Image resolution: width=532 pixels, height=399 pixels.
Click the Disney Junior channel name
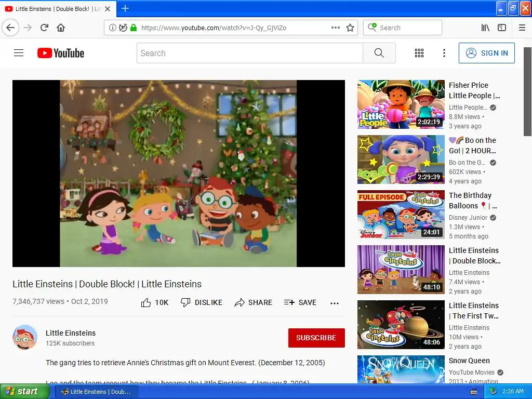coord(468,218)
